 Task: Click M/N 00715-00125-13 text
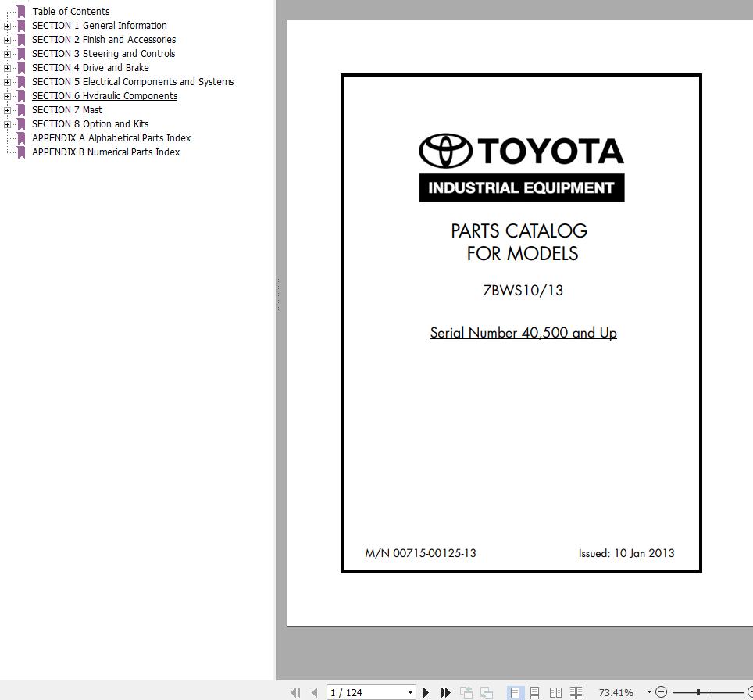pos(420,553)
